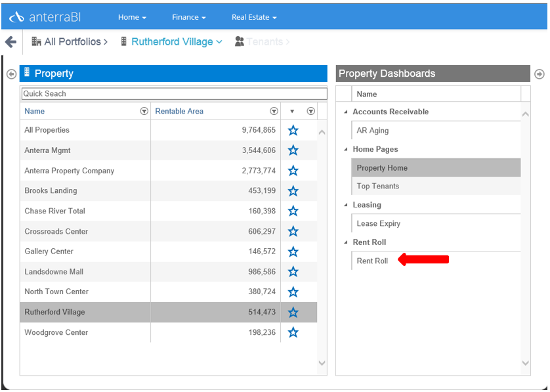550x392 pixels.
Task: Open the Top Tenants dashboard
Action: 436,186
